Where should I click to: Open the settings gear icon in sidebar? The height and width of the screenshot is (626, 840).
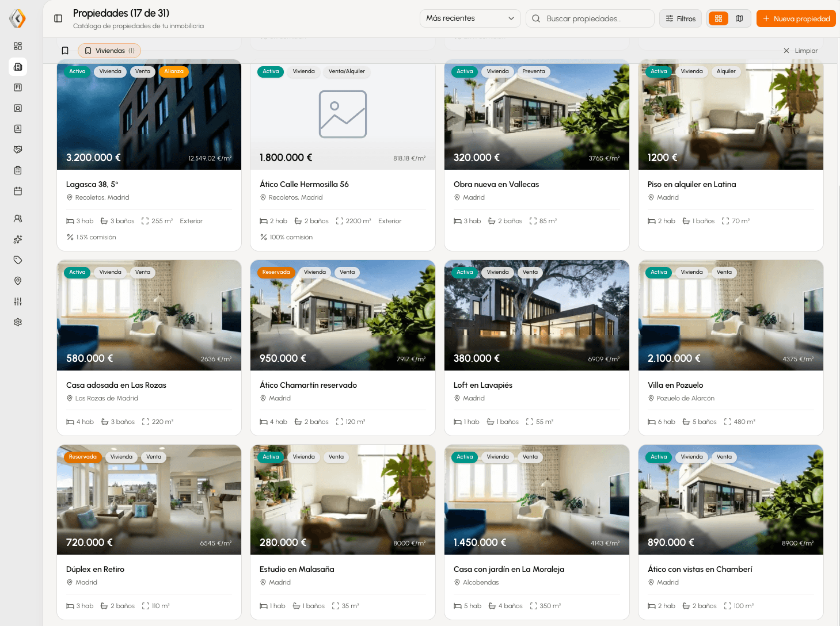point(18,322)
